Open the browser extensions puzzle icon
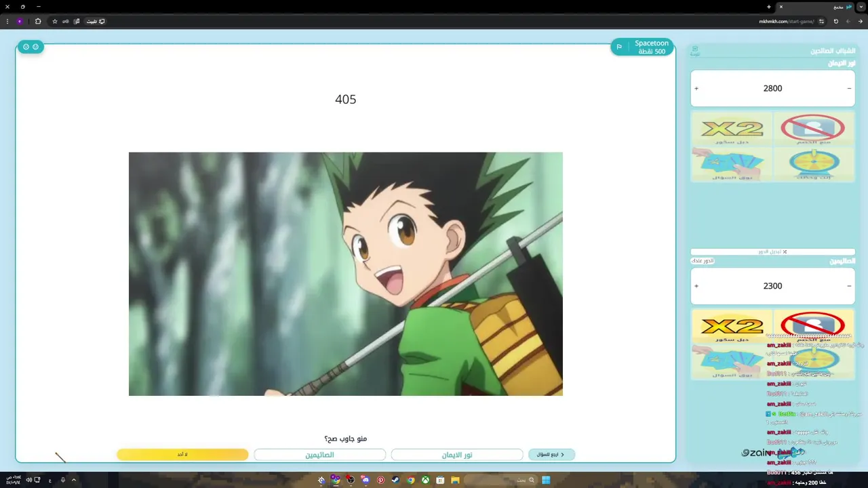This screenshot has width=868, height=488. [x=38, y=21]
